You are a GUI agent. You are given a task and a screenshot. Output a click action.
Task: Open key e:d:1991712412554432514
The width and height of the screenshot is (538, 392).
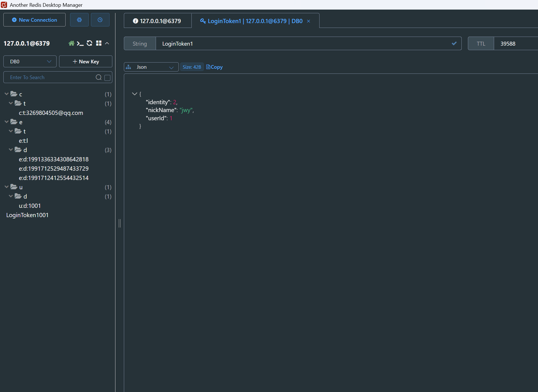coord(53,178)
